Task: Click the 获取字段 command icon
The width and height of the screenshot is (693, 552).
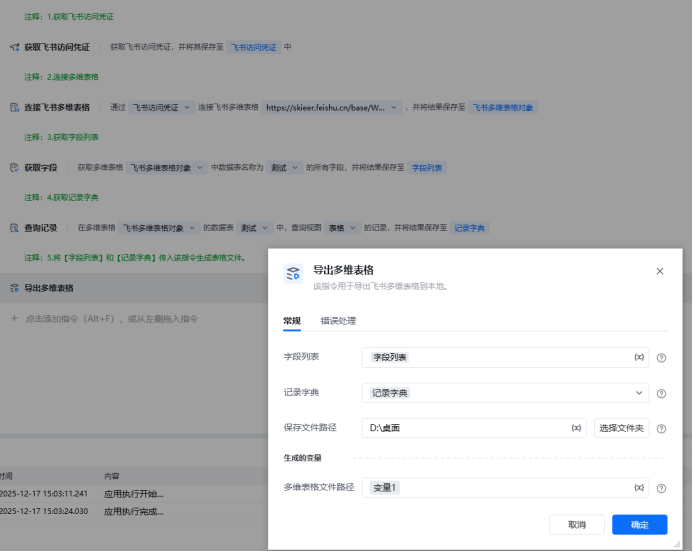Action: 15,168
